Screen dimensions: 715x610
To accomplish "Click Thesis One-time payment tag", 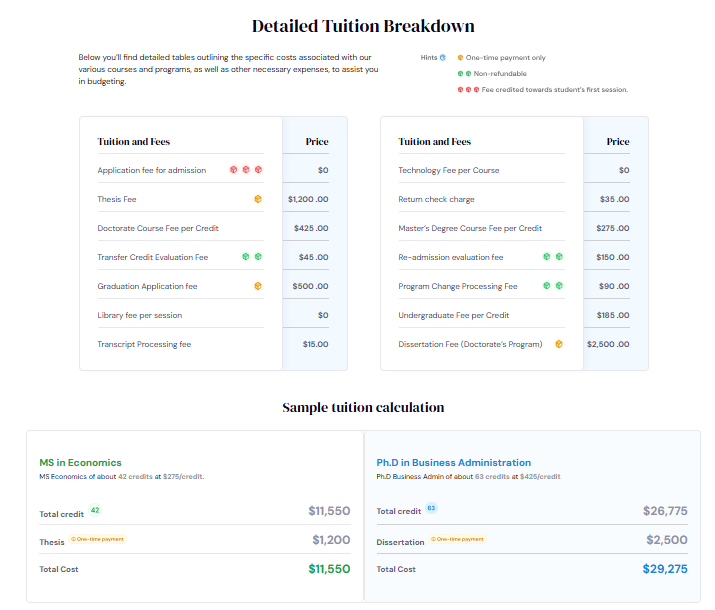I will (97, 539).
